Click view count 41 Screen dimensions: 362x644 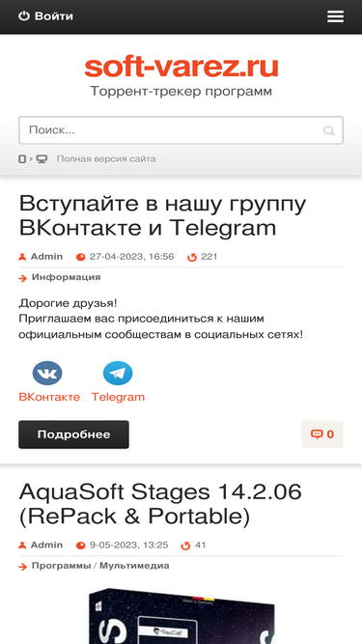[200, 545]
